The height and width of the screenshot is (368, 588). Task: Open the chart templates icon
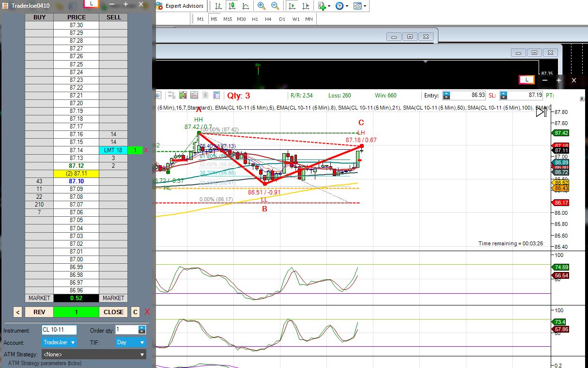pos(357,6)
